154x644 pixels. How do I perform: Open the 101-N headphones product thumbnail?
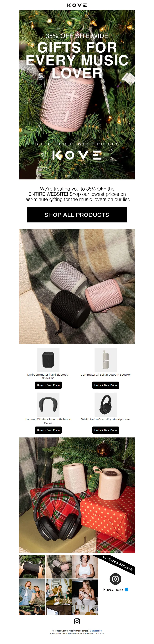tap(106, 404)
